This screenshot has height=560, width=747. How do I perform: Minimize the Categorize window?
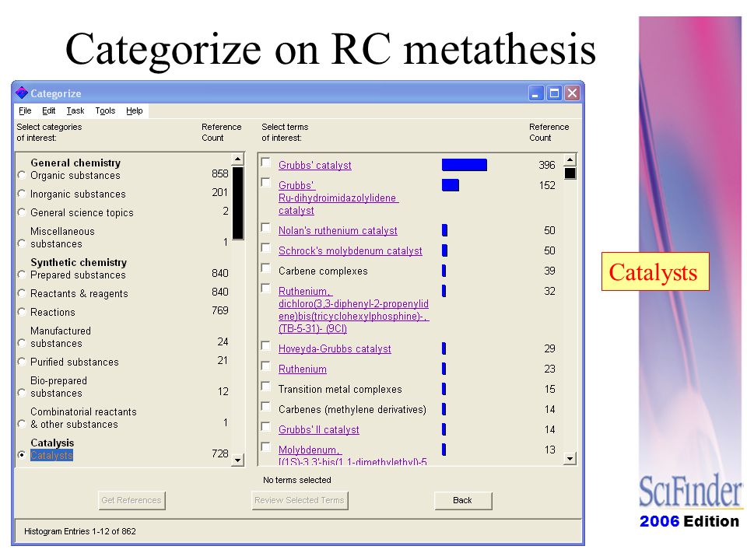click(x=536, y=93)
